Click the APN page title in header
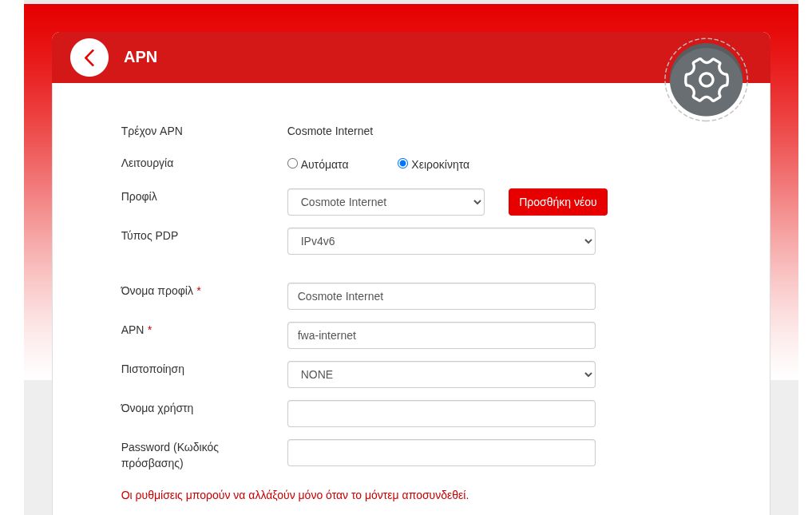The image size is (812, 515). 141,57
